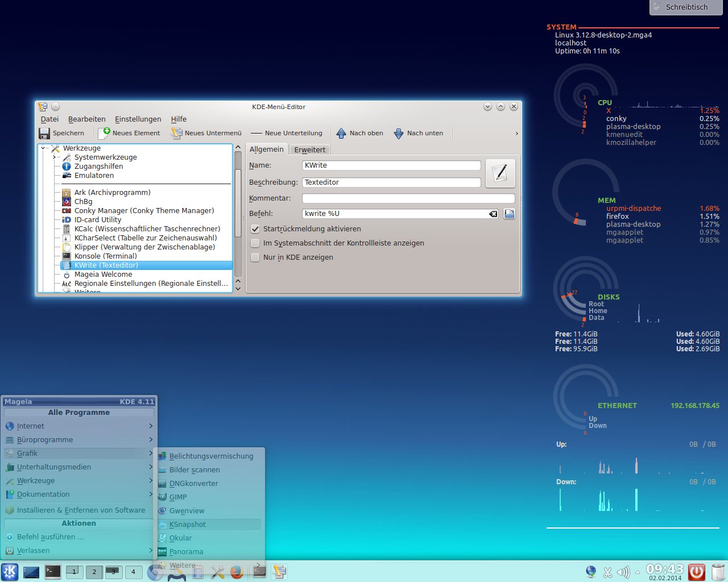Launch the terminal icon next to the pager

(53, 572)
